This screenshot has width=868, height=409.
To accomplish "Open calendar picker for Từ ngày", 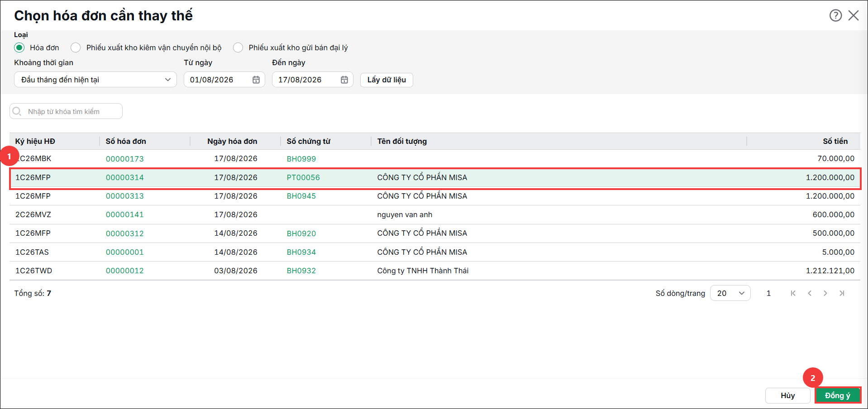I will pos(256,80).
